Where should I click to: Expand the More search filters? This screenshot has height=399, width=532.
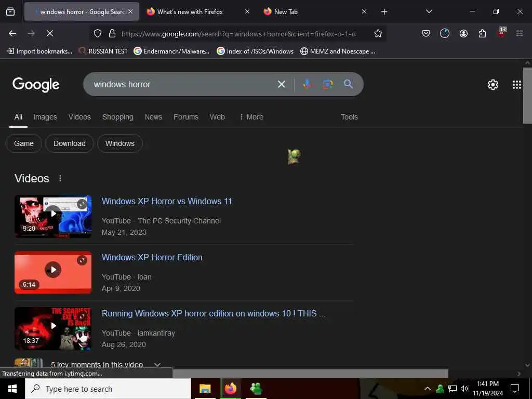[x=251, y=117]
